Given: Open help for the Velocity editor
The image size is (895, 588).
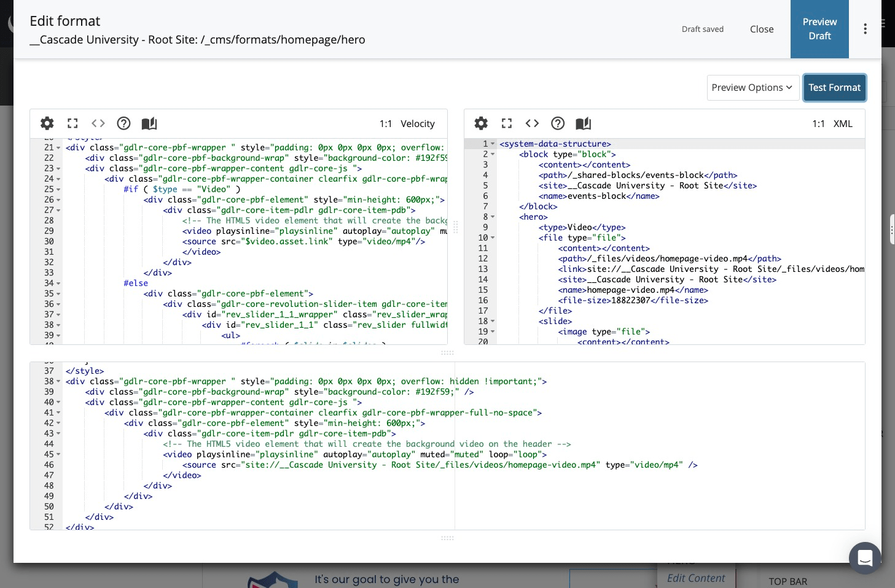Looking at the screenshot, I should [x=123, y=123].
